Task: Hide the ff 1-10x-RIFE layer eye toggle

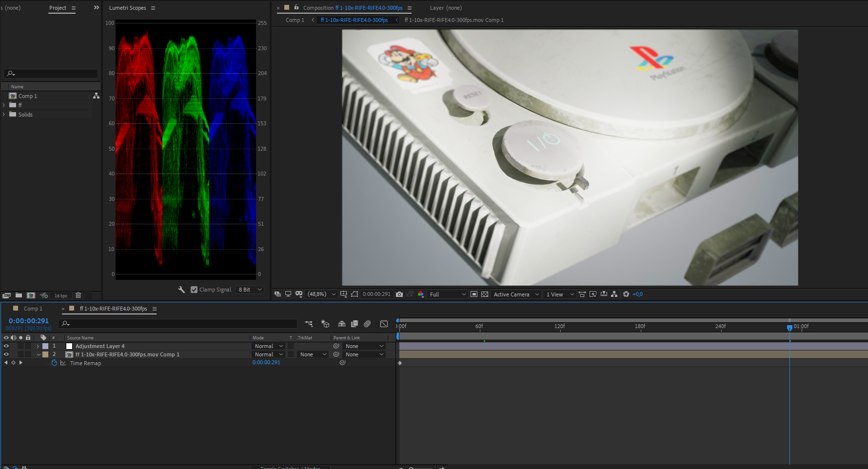Action: (6, 354)
